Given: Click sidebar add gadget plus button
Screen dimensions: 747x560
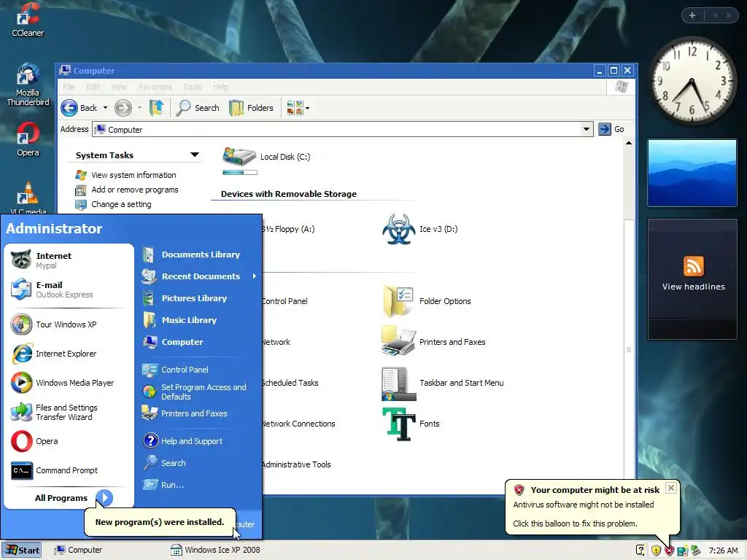Looking at the screenshot, I should 692,15.
